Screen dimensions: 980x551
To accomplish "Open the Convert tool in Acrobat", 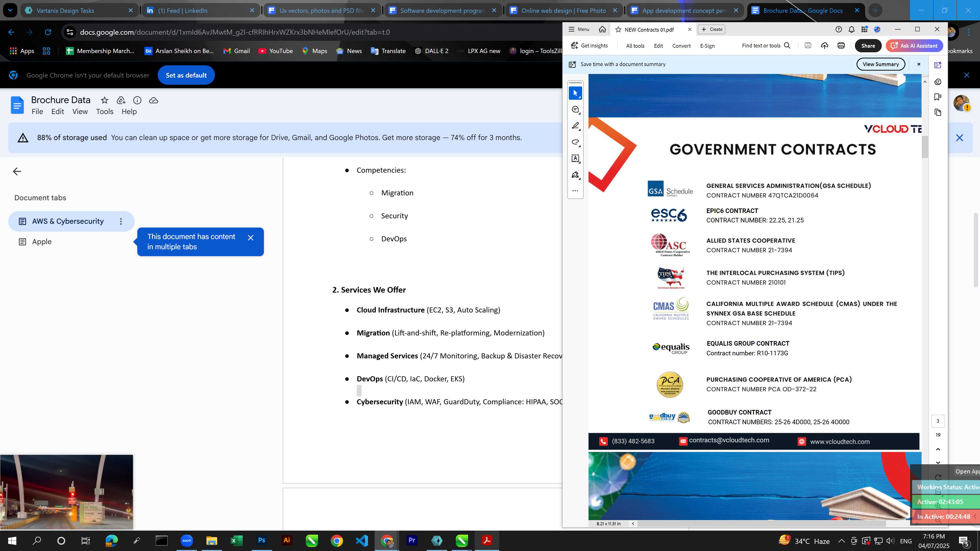I will (681, 46).
